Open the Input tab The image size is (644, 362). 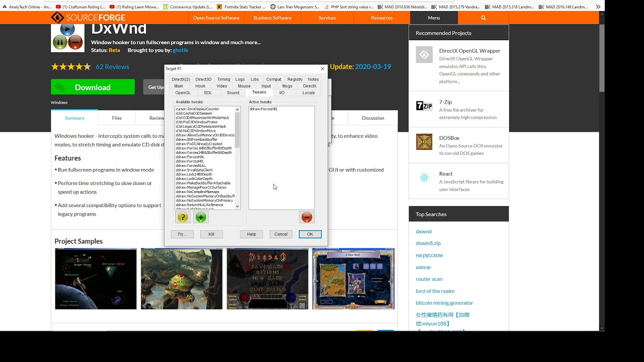tap(266, 86)
